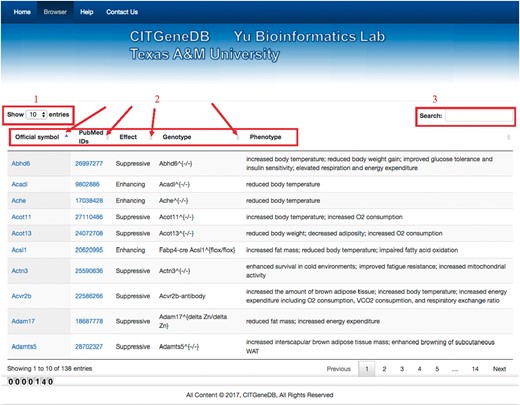Screen dimensions: 520x406
Task: Select the Acvr2b-antibody genotype cell
Action: tap(182, 296)
